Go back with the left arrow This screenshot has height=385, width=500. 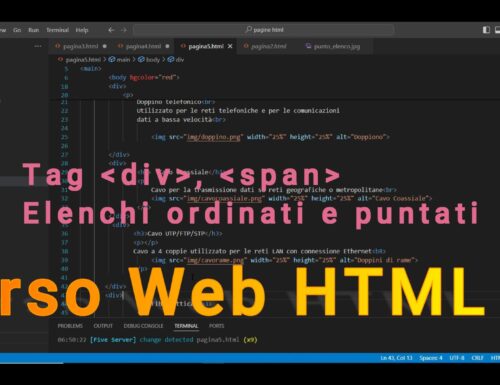click(111, 30)
